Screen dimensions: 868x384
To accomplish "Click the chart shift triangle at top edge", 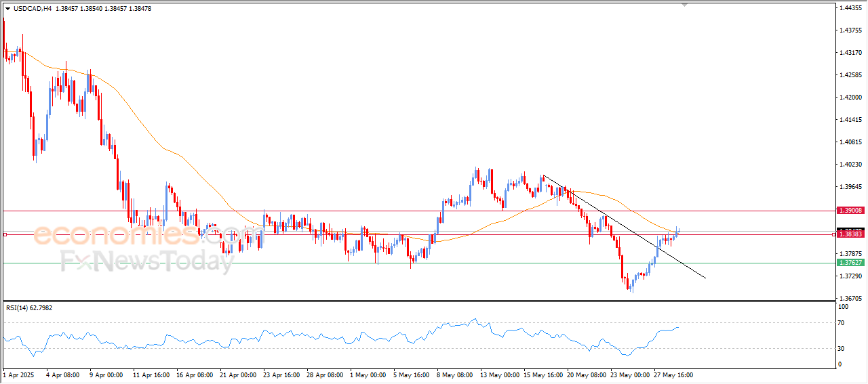I will pos(685,5).
